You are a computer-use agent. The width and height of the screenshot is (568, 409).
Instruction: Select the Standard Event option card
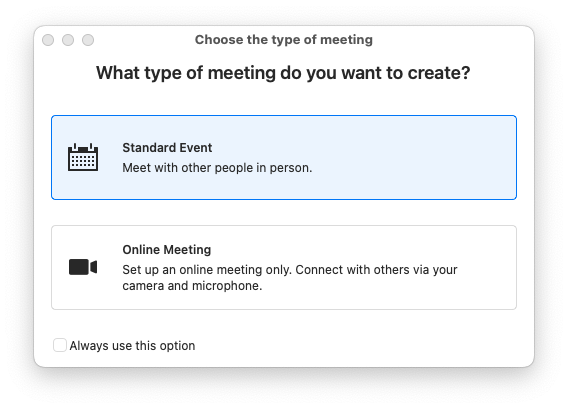point(284,158)
